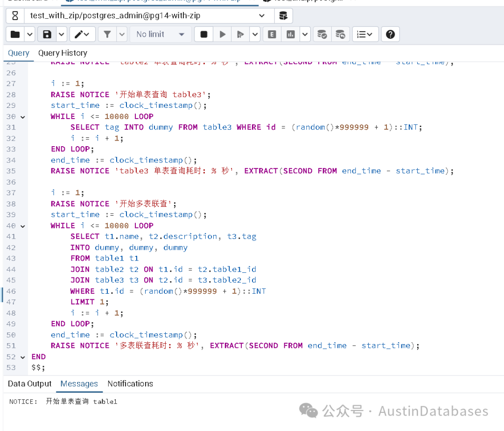Click the Filter funnel icon
This screenshot has height=431, width=504.
pos(107,34)
